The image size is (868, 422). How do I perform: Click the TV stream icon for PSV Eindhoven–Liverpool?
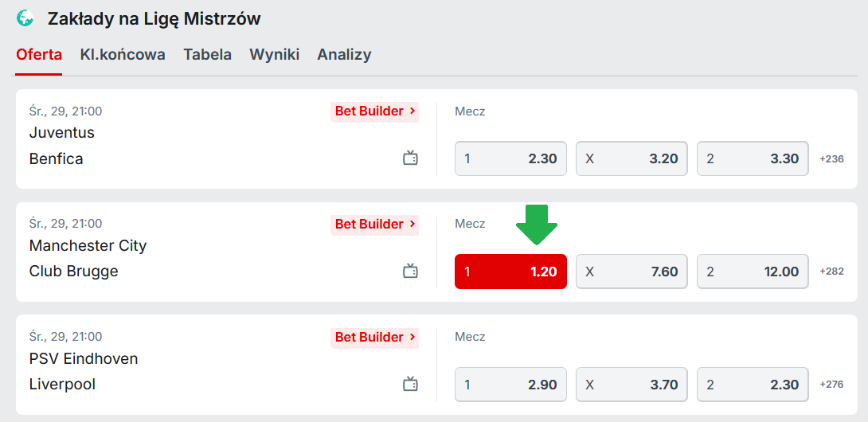[410, 385]
